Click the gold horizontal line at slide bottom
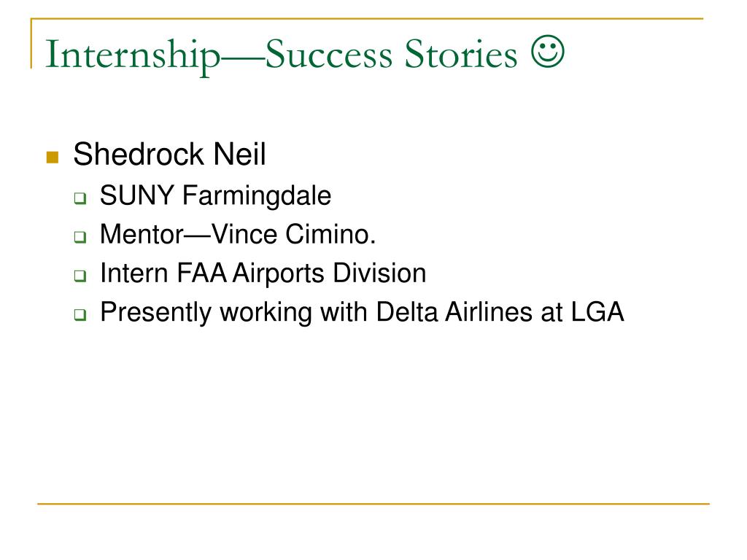Viewport: 747px width, 560px height. 373,503
